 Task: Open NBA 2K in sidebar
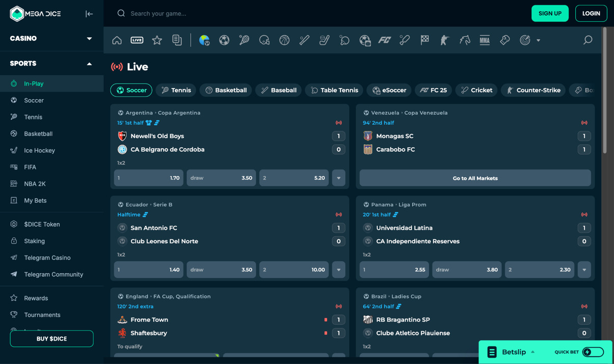51,184
